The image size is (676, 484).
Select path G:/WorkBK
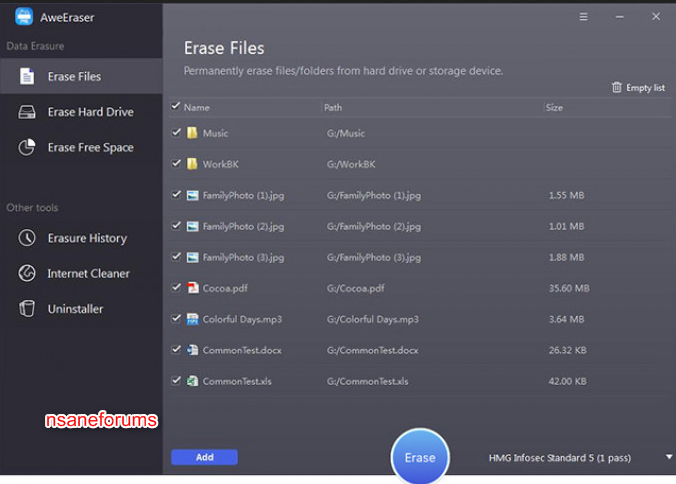tap(351, 164)
